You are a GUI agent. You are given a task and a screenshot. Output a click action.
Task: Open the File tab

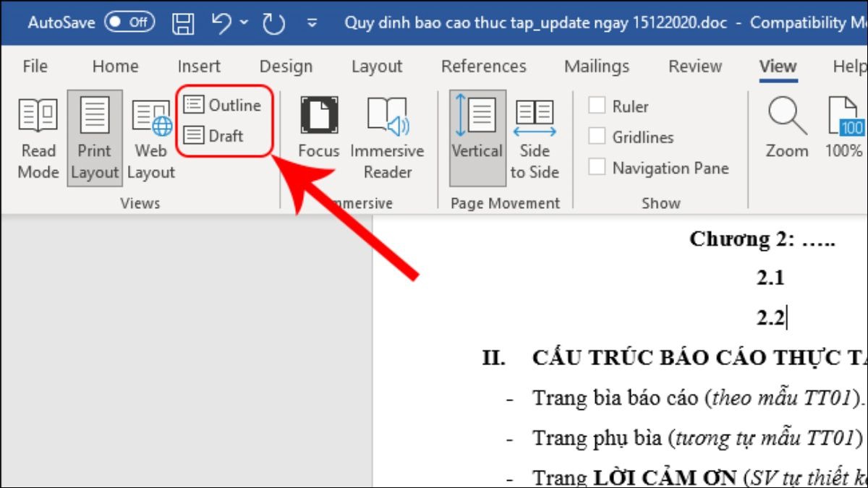click(35, 67)
